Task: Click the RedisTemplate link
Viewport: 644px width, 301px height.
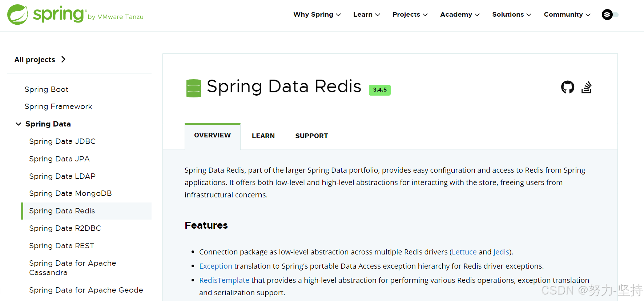Action: pos(224,280)
